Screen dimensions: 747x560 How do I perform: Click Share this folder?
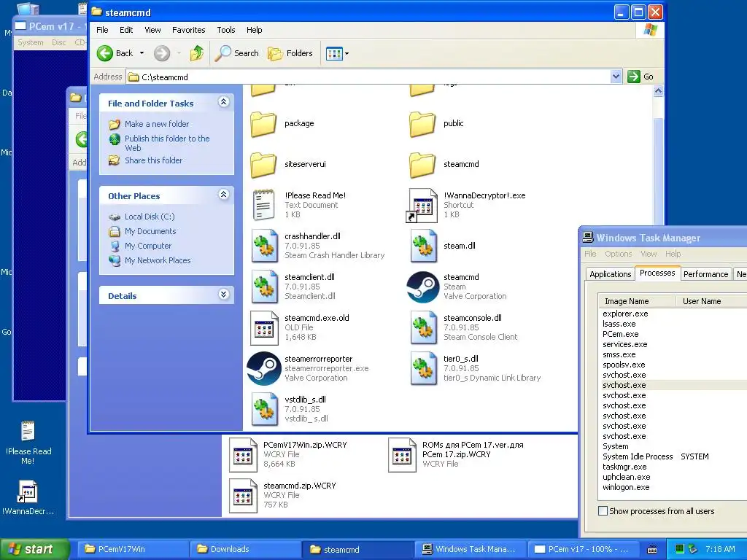(153, 160)
